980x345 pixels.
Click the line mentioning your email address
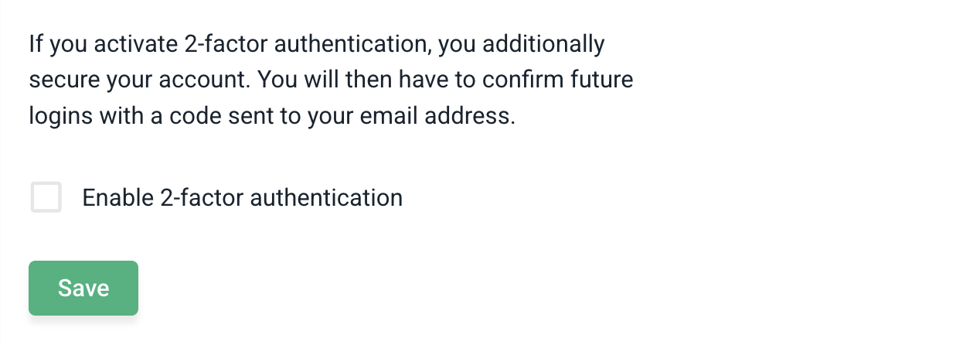(x=272, y=116)
